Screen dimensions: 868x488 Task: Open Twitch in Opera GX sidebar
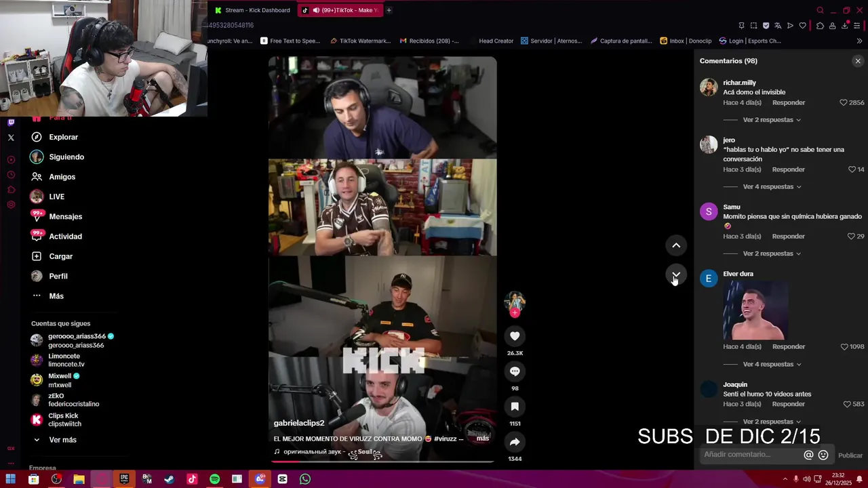click(x=11, y=123)
